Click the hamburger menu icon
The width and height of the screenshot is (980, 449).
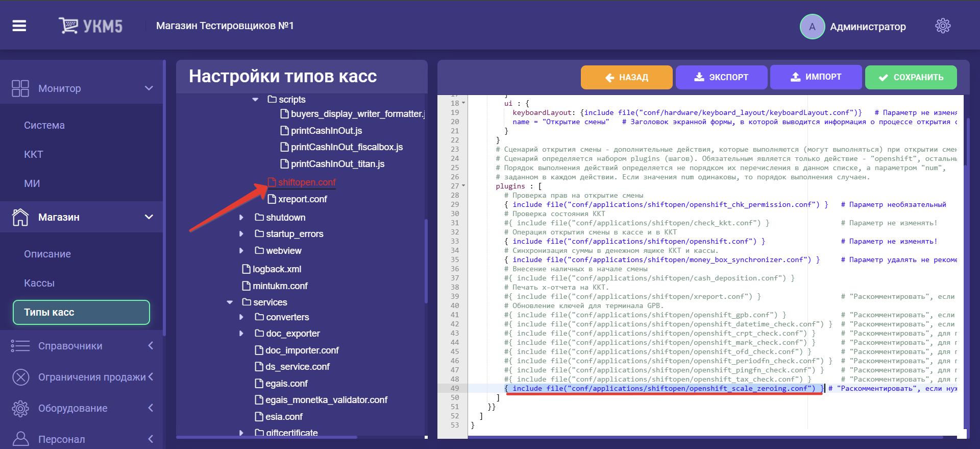pyautogui.click(x=19, y=26)
